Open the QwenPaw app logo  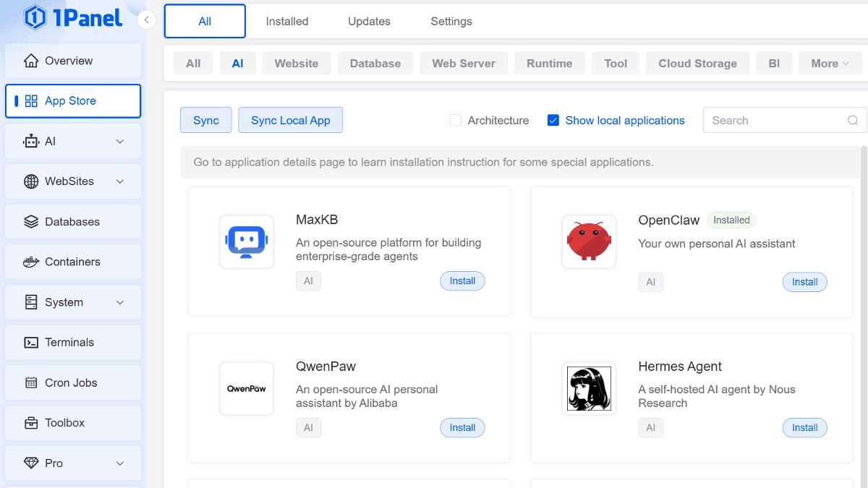247,388
